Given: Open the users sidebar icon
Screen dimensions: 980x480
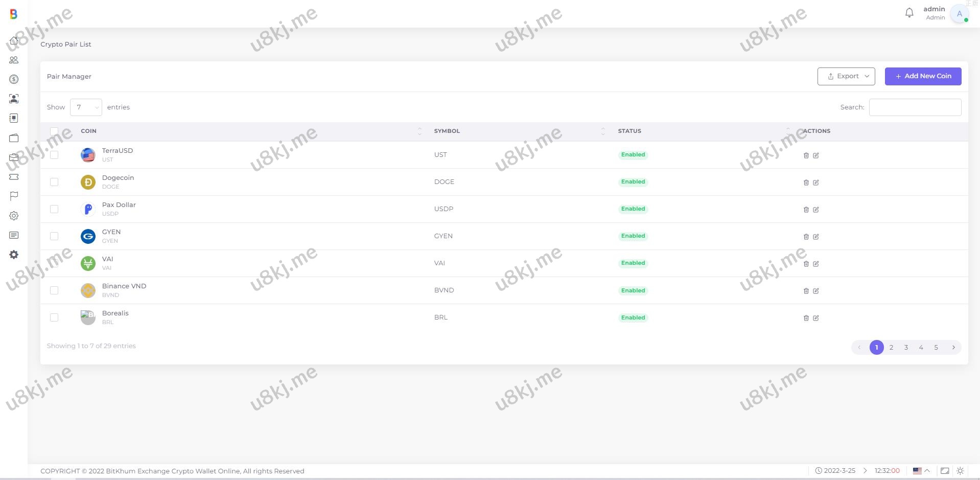Looking at the screenshot, I should (14, 60).
